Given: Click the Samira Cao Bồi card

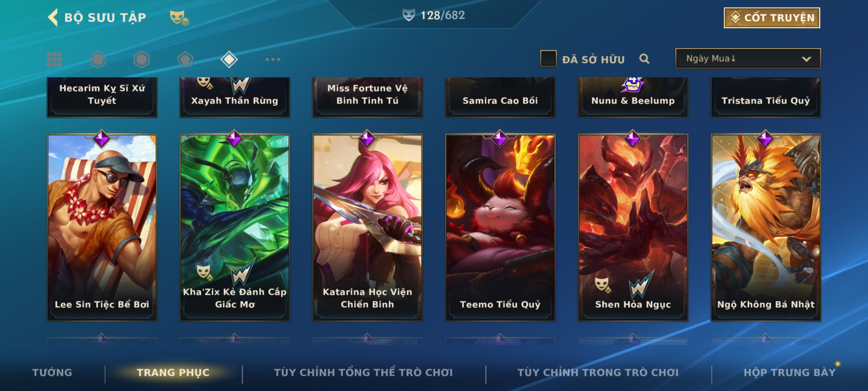Looking at the screenshot, I should 500,97.
